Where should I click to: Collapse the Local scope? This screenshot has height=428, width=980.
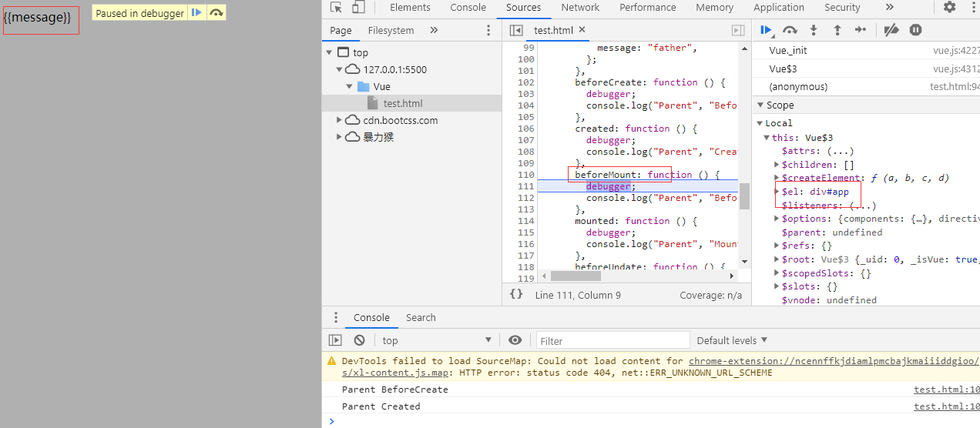click(759, 123)
